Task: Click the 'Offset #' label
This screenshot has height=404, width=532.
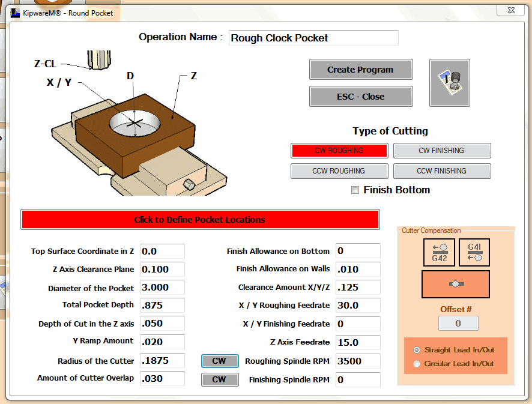Action: (x=456, y=309)
